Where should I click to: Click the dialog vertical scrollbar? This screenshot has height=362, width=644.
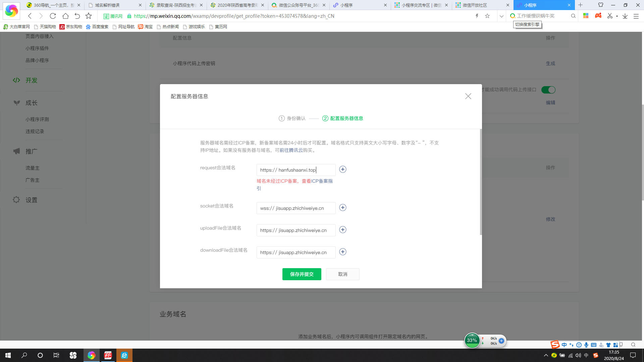[x=481, y=181]
